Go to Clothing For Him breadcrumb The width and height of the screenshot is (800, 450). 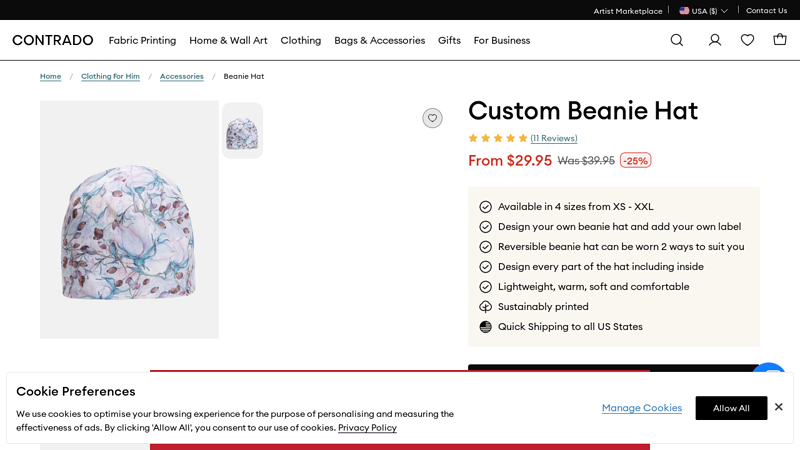point(110,76)
